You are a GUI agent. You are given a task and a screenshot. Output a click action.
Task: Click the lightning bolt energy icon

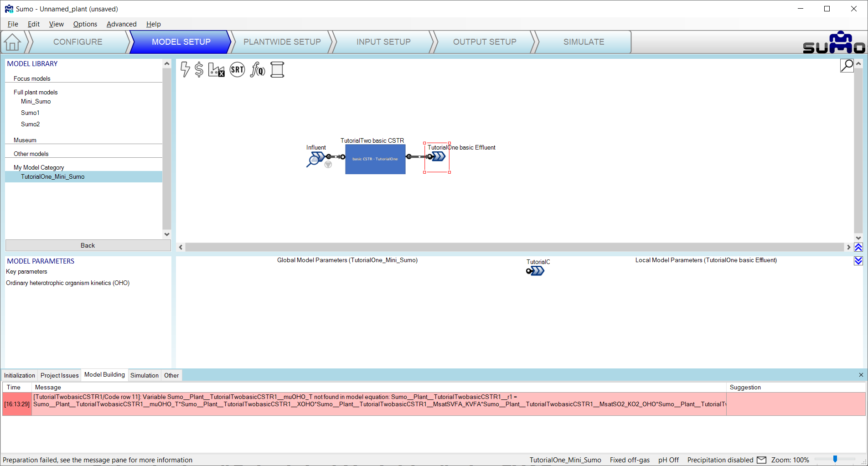click(185, 69)
